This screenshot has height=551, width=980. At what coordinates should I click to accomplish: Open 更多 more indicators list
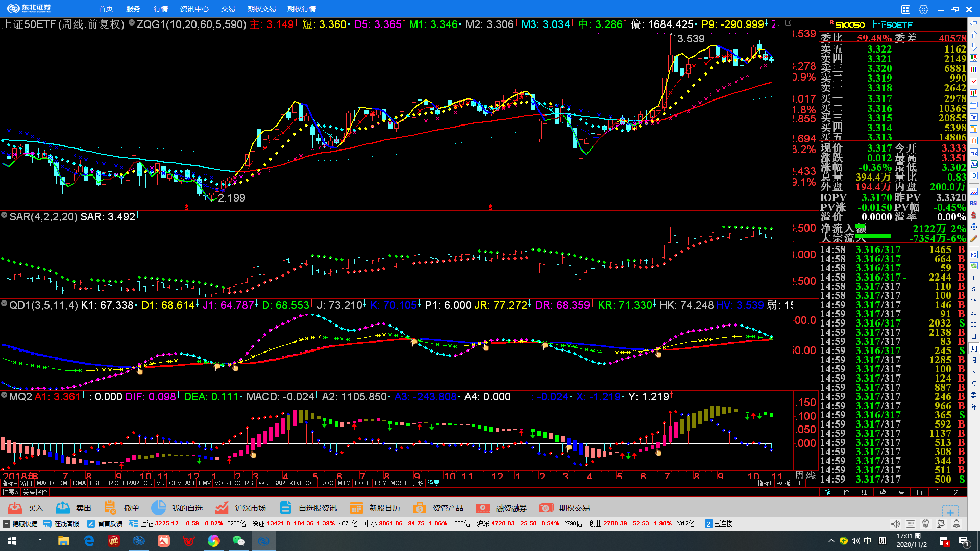click(x=417, y=483)
